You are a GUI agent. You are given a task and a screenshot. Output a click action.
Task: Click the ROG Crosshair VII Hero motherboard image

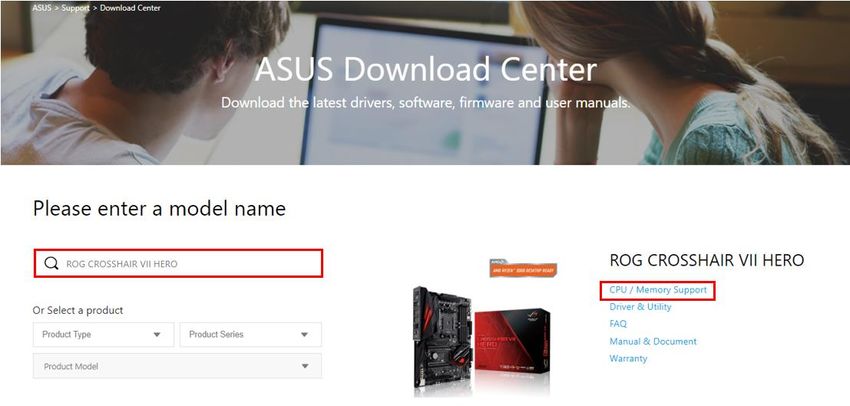tap(481, 340)
